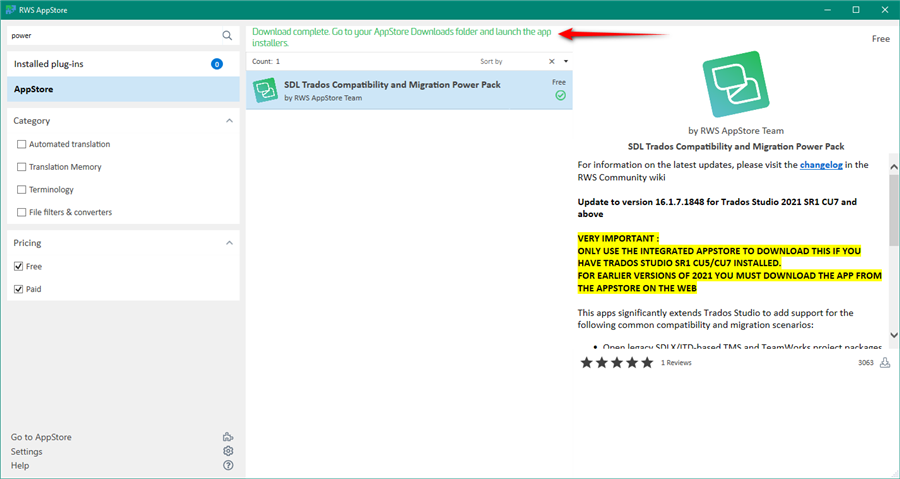Click the installed plug-ins count badge
This screenshot has height=479, width=900.
pyautogui.click(x=216, y=64)
